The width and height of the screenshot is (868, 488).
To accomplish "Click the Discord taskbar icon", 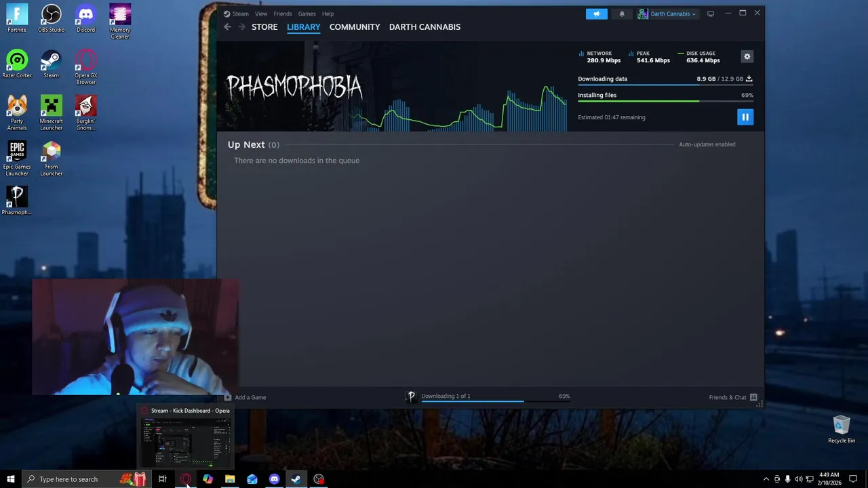I will (x=274, y=479).
